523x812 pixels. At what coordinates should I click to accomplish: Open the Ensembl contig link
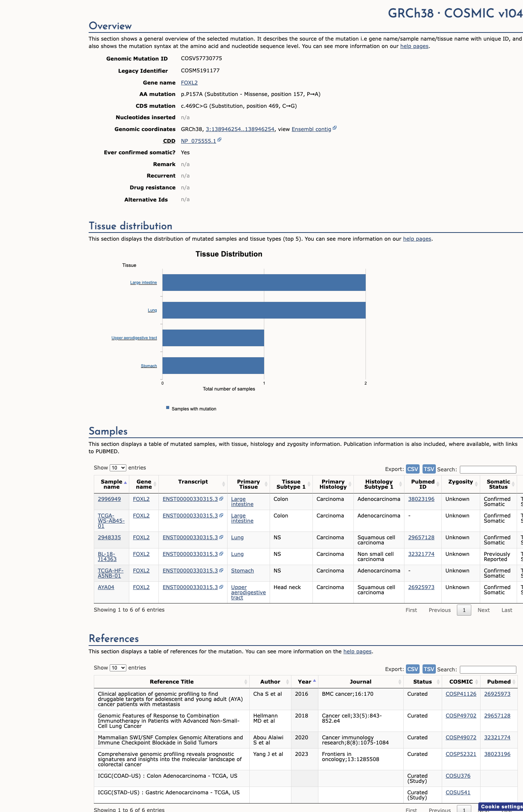tap(311, 129)
